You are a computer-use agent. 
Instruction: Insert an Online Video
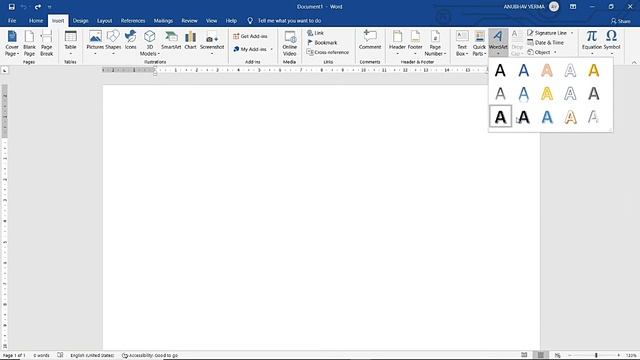[289, 43]
